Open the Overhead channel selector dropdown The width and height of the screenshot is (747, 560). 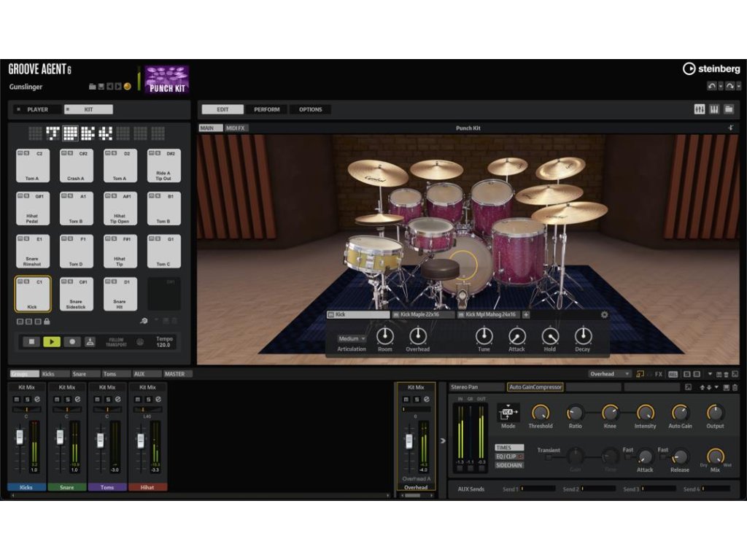[610, 374]
